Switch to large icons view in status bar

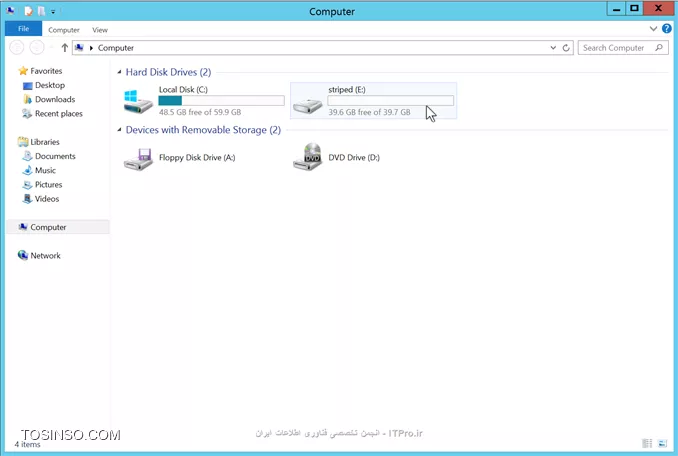click(662, 443)
